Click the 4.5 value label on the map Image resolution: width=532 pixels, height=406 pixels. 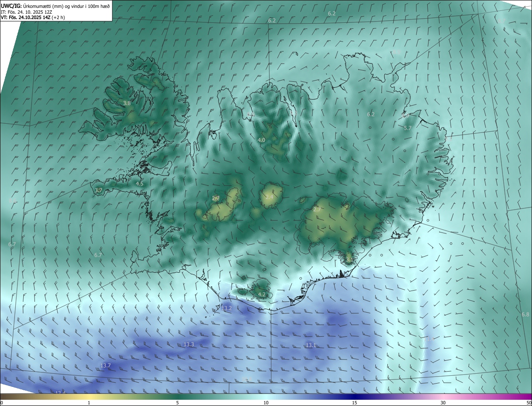[140, 183]
